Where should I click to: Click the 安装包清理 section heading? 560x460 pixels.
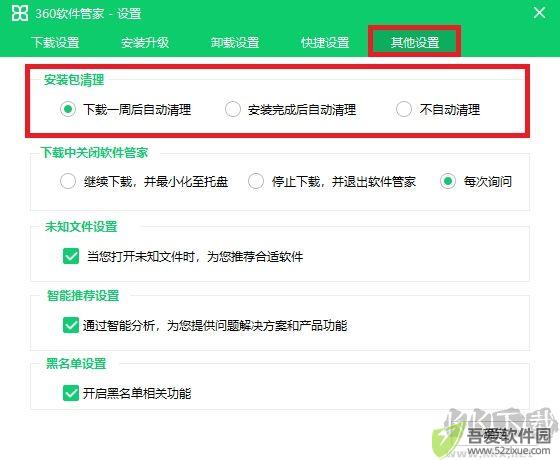74,80
